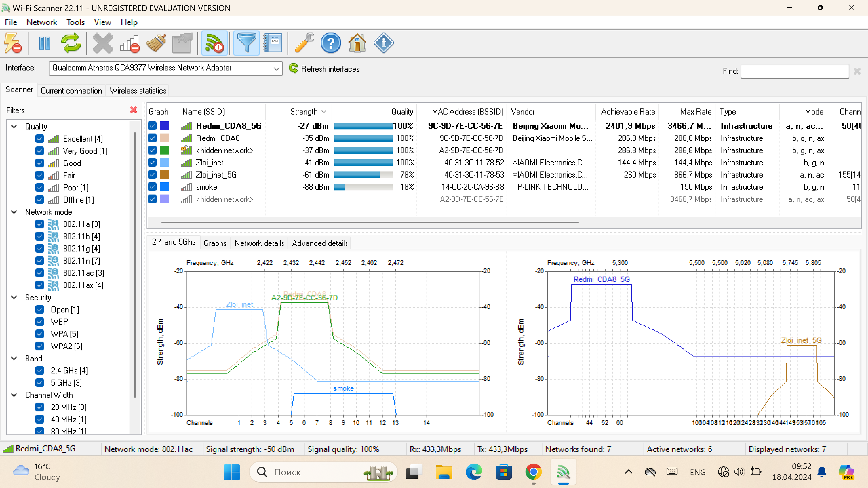Click the blue diamond info icon
The image size is (868, 488).
coord(383,43)
